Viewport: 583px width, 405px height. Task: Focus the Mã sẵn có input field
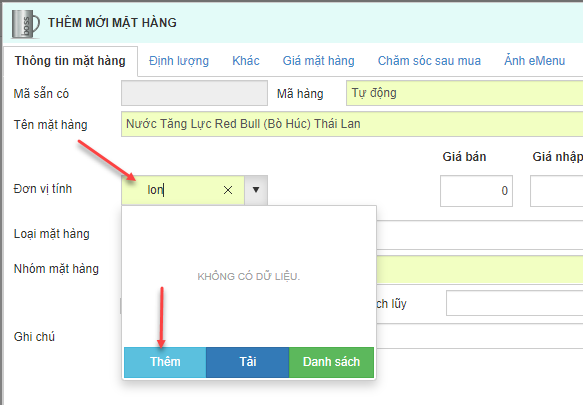(194, 93)
